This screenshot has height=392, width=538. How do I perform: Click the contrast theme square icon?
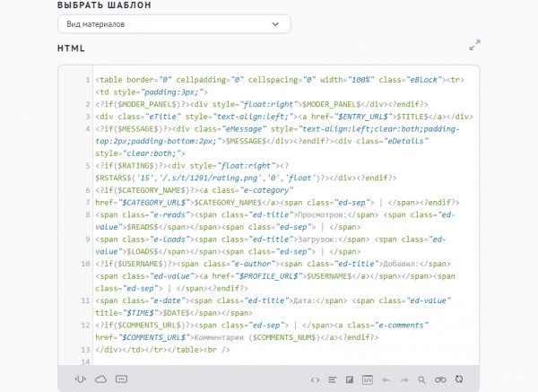[350, 379]
